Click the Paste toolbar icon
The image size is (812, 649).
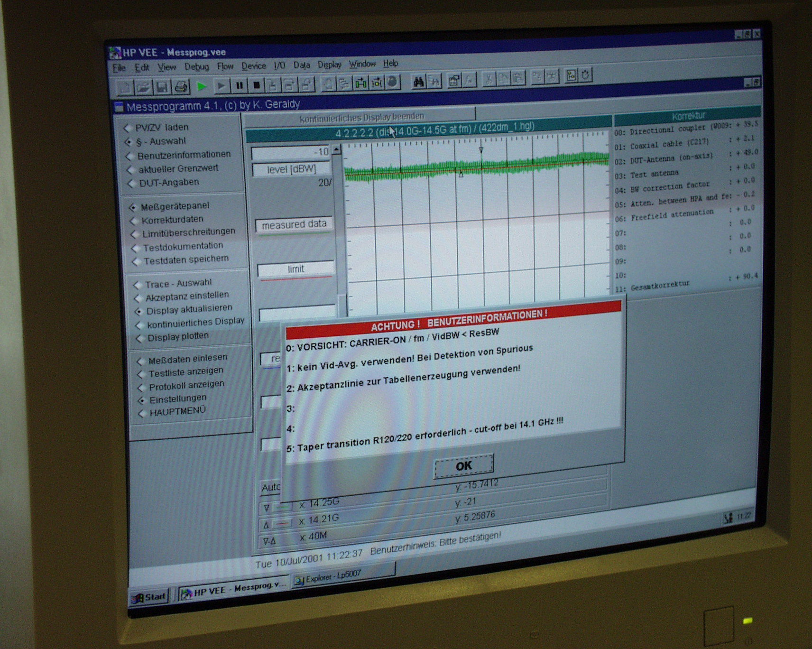[x=519, y=78]
